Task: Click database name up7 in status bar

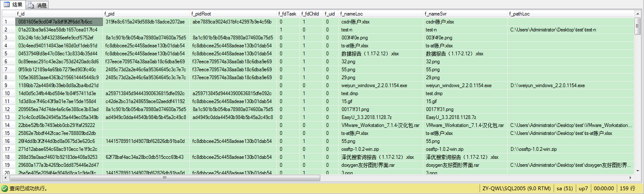Action: 583,189
